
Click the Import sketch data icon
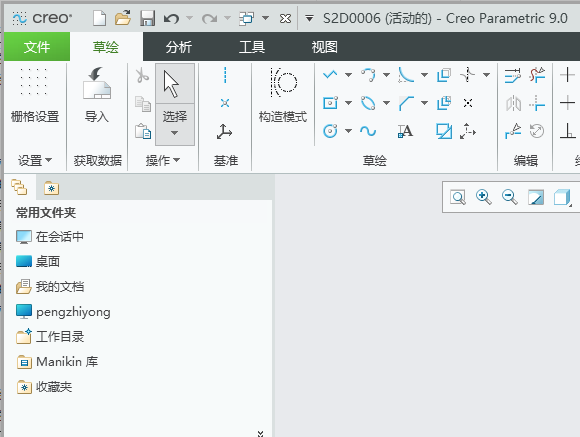[97, 95]
